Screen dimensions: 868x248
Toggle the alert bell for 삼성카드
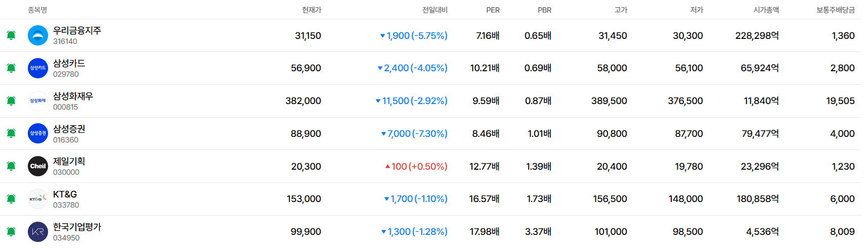(11, 68)
